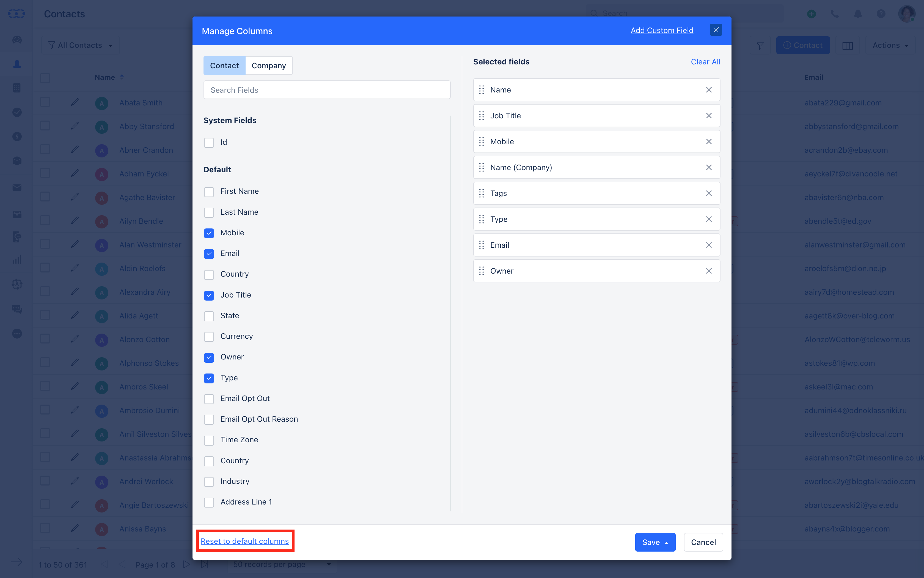Click drag handle of Owner field

(x=482, y=271)
